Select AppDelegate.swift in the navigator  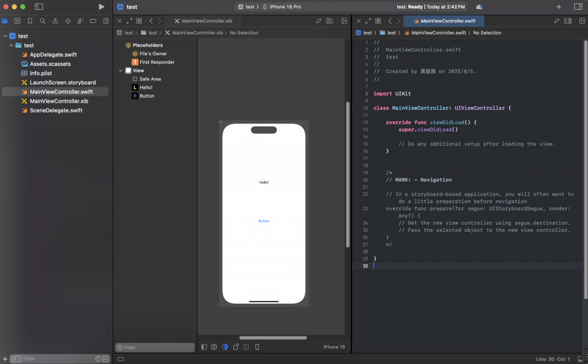(53, 55)
